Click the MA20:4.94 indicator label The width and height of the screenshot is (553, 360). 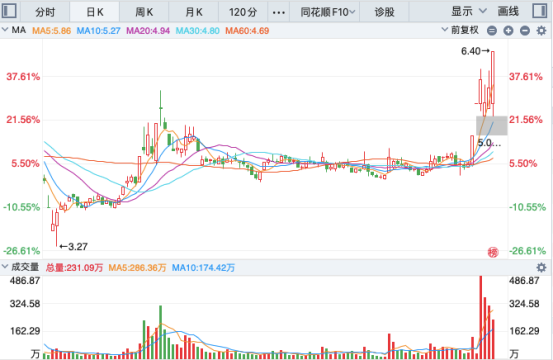tap(148, 31)
